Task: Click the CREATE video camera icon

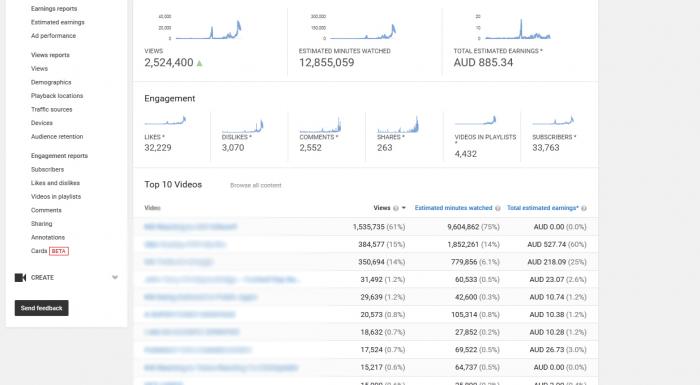Action: point(20,277)
